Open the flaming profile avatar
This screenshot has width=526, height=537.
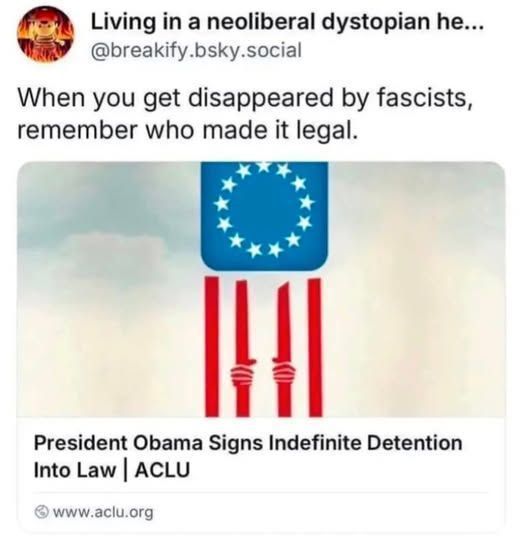(x=46, y=35)
